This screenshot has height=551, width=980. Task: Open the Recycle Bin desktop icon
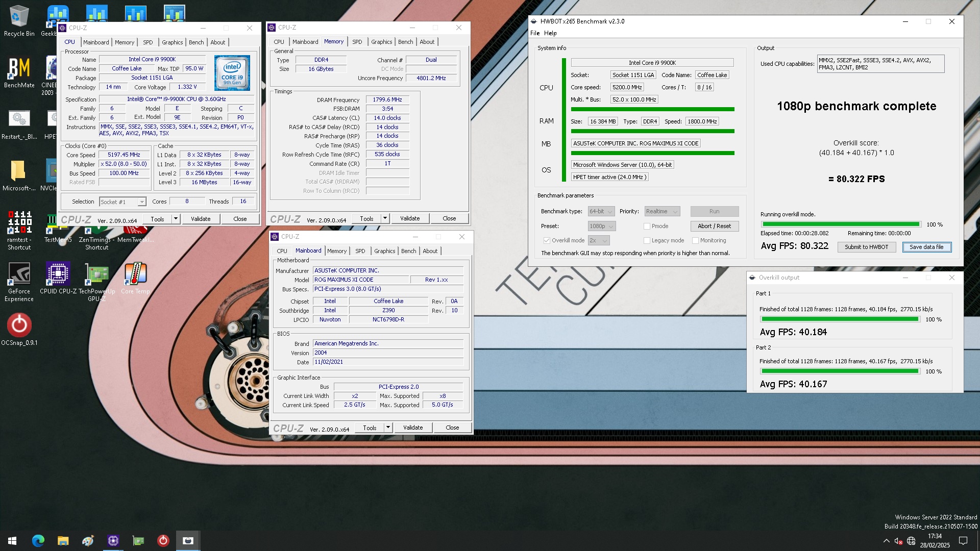[19, 21]
